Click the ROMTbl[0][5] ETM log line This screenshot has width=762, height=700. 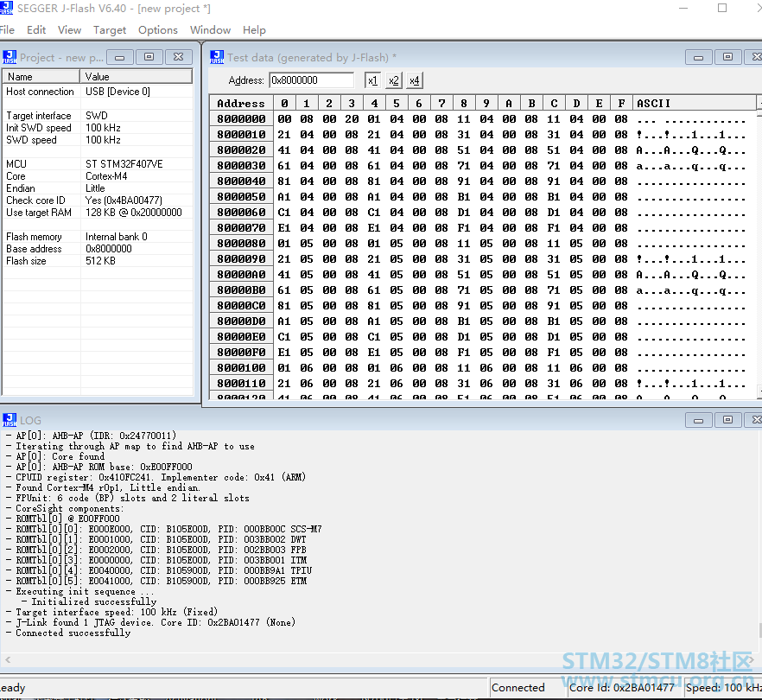pyautogui.click(x=156, y=581)
